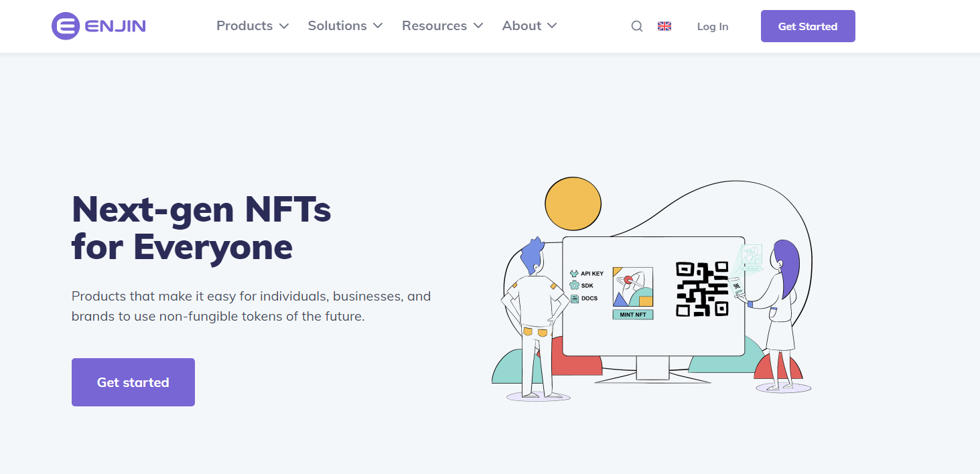The image size is (980, 474).
Task: Select the UK flag language icon
Action: [x=664, y=26]
